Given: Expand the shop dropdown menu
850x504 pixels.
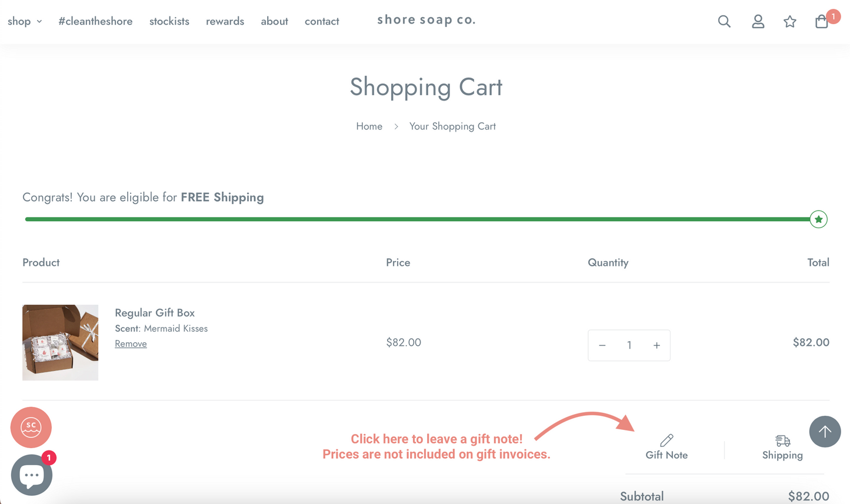Looking at the screenshot, I should [x=25, y=21].
